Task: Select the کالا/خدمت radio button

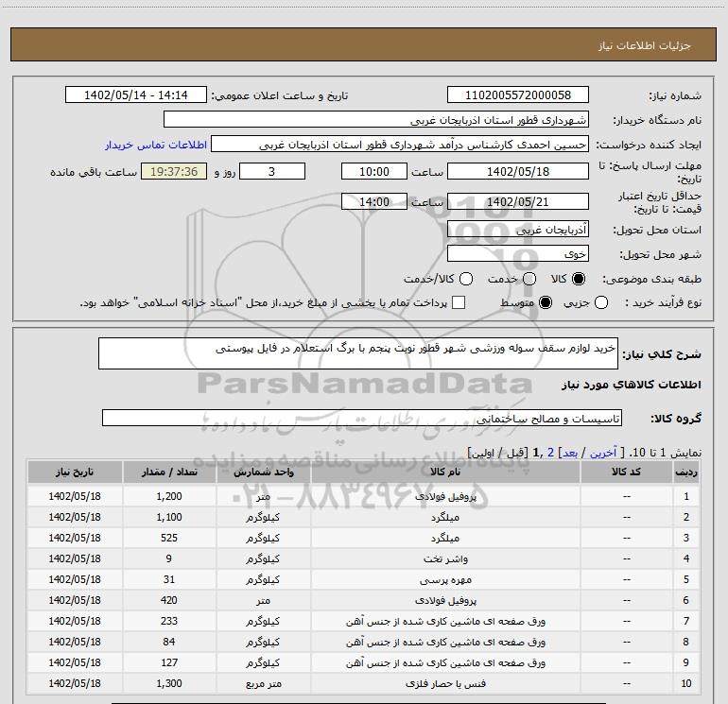Action: coord(466,279)
